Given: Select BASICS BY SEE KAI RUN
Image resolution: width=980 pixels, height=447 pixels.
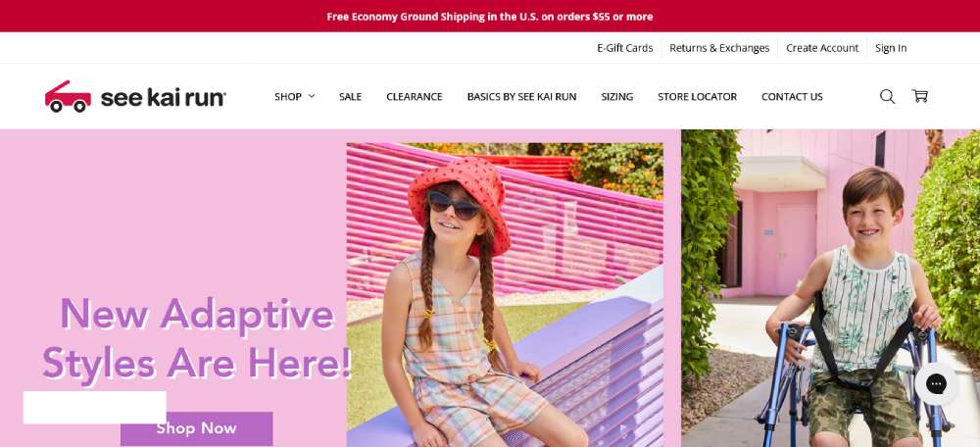Looking at the screenshot, I should click(522, 97).
